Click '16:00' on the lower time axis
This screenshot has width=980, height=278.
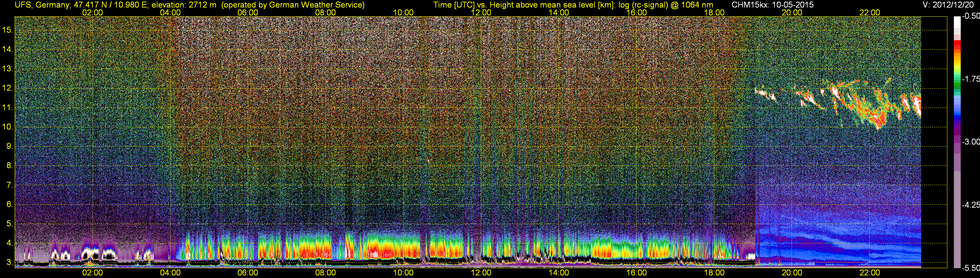coord(636,273)
